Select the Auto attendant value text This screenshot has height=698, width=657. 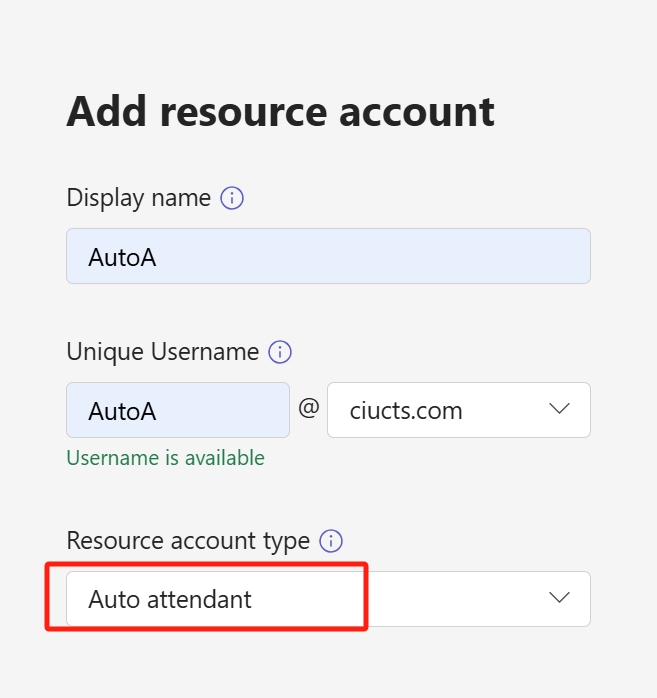pyautogui.click(x=170, y=599)
